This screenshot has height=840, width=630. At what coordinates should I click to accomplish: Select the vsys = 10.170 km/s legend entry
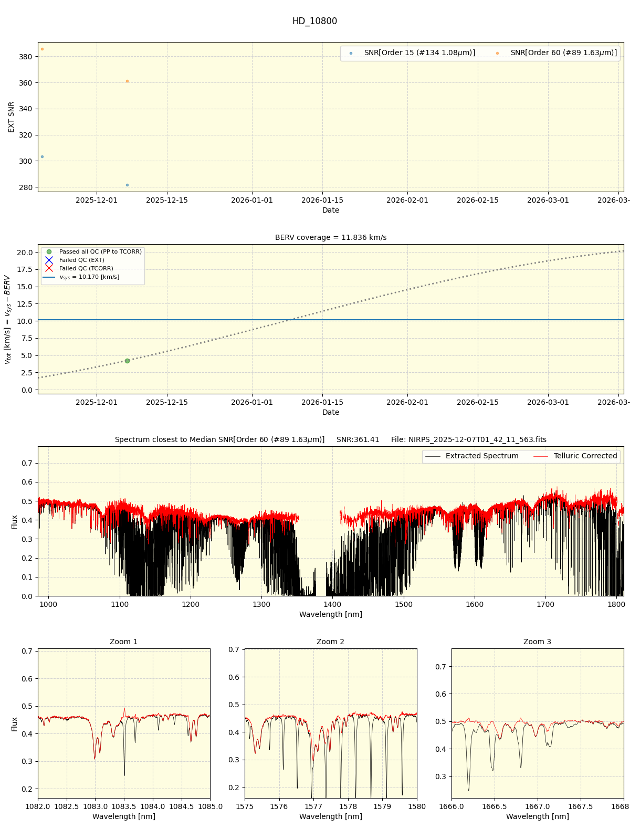point(82,277)
